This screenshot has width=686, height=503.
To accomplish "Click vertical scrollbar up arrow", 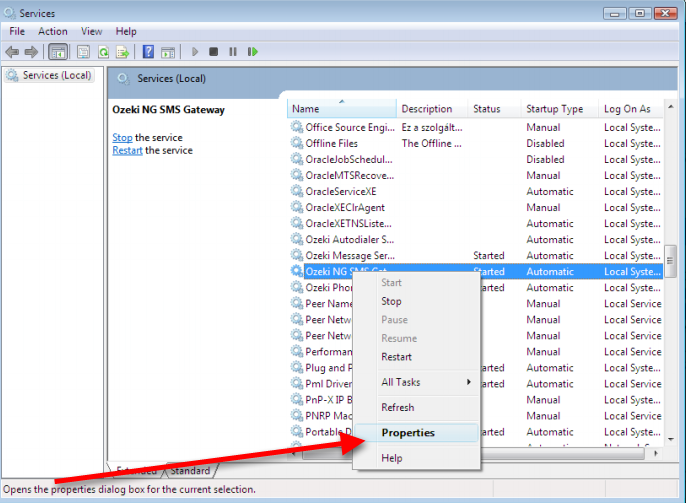I will 671,107.
